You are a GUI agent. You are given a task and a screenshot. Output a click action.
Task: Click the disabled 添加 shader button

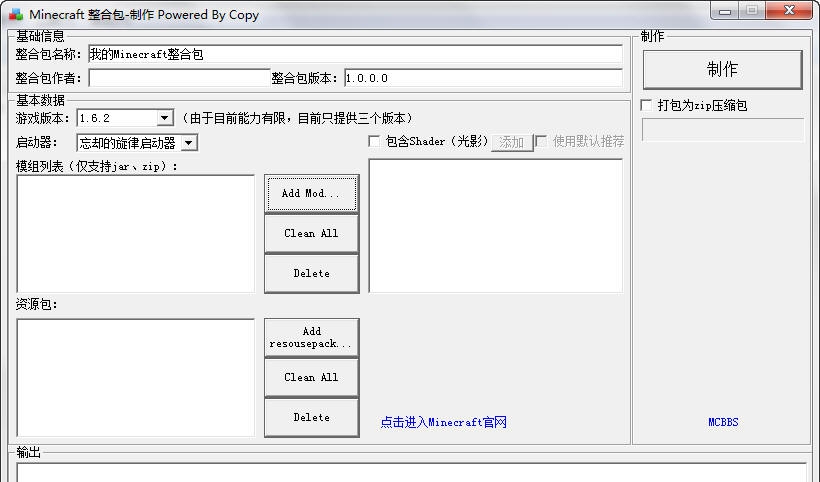click(x=512, y=142)
